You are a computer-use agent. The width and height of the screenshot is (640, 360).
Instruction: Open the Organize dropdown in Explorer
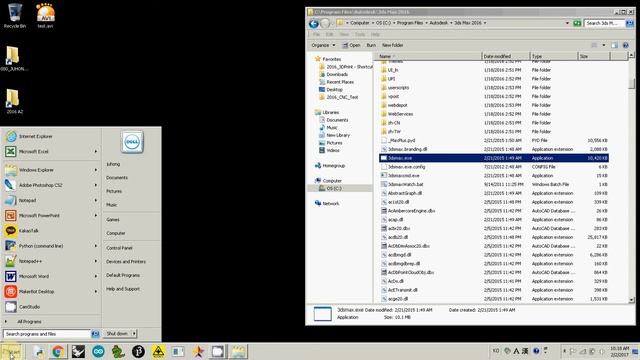pyautogui.click(x=323, y=45)
